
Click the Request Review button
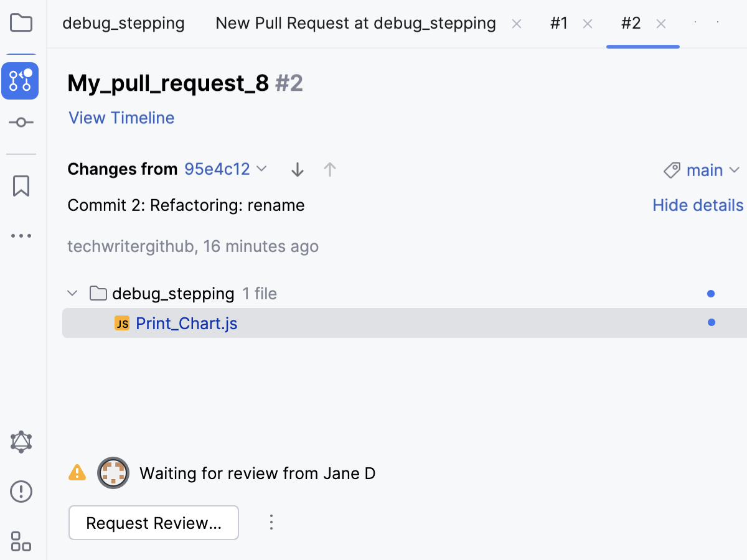pos(154,523)
